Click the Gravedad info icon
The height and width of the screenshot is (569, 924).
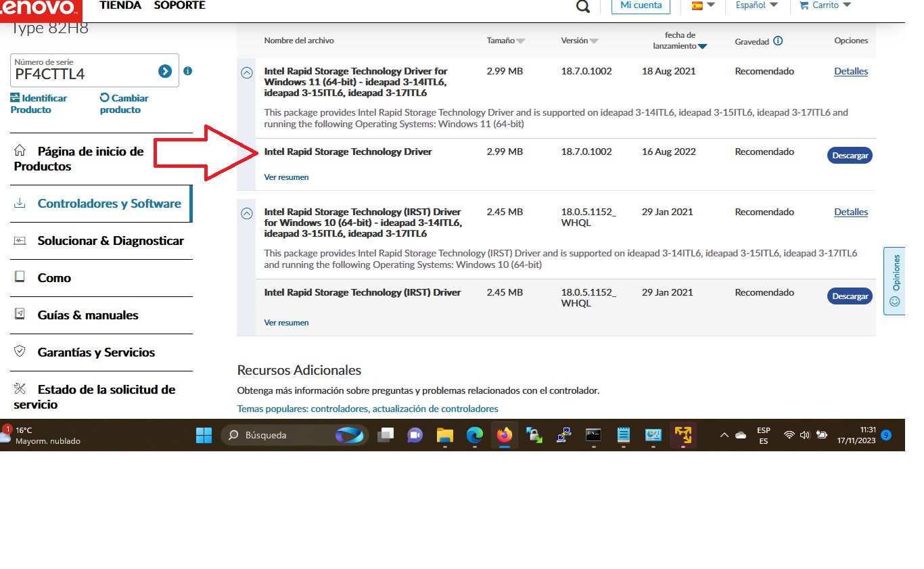point(778,41)
